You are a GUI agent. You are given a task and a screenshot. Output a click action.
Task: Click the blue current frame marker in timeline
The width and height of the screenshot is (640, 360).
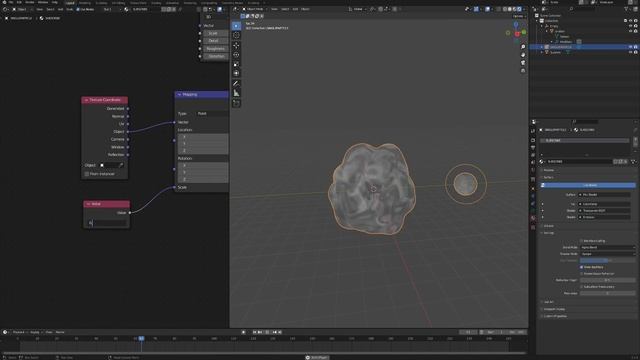141,338
